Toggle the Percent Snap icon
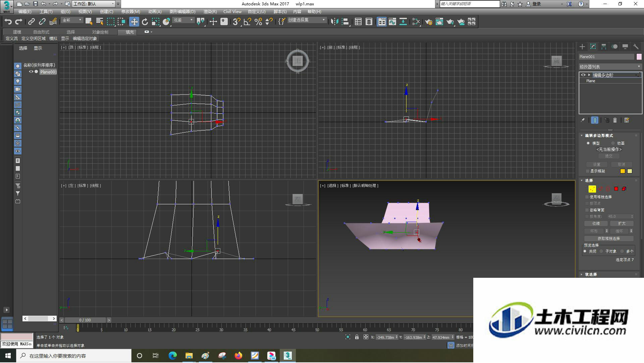This screenshot has height=363, width=644. (x=258, y=22)
